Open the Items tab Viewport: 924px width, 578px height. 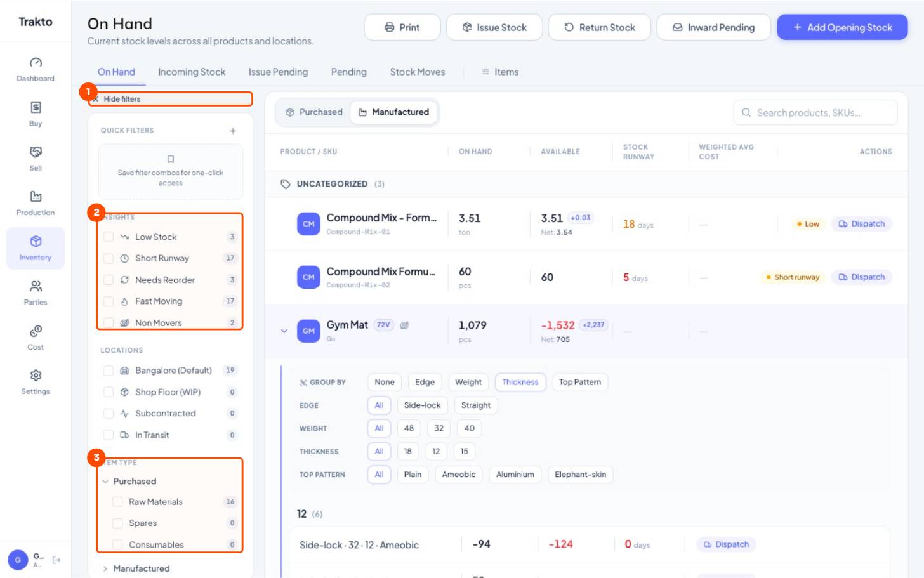[500, 72]
